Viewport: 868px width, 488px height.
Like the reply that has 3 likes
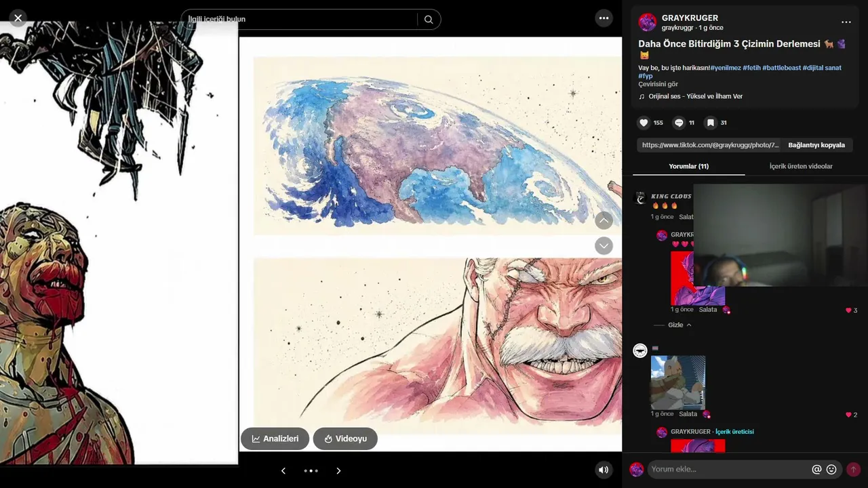[x=848, y=310]
